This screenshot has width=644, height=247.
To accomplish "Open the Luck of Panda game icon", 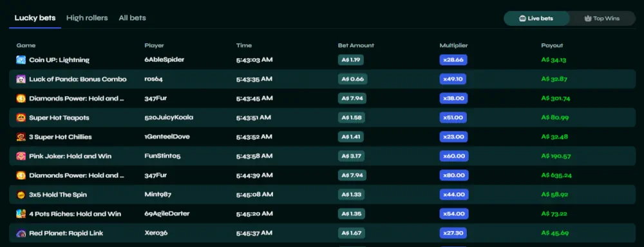I will [21, 79].
